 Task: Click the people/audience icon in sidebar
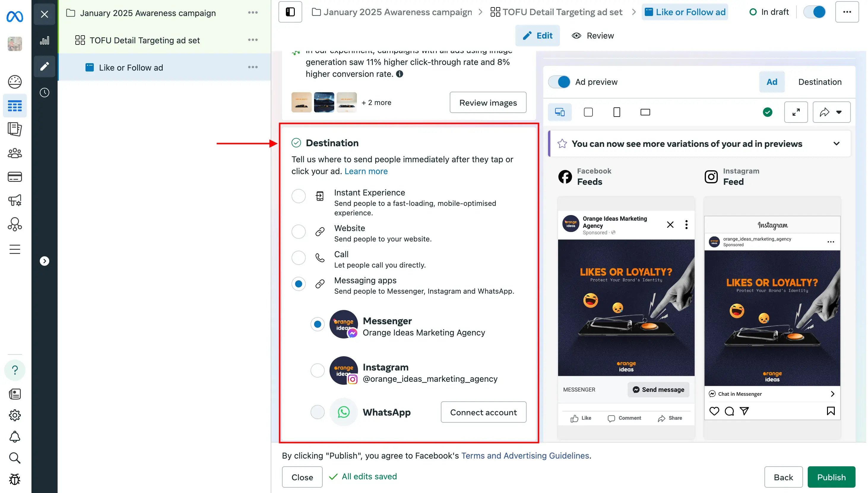pos(14,154)
